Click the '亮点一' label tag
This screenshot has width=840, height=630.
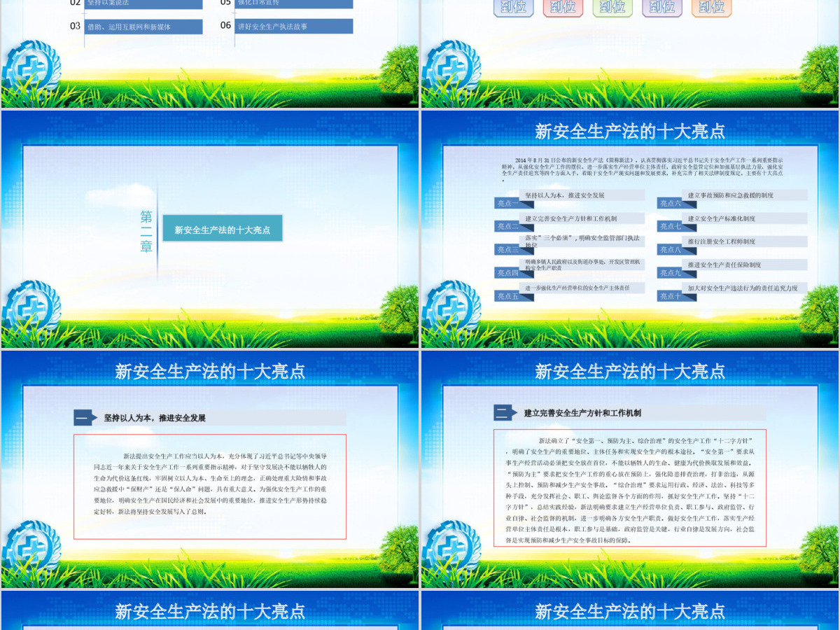[x=514, y=204]
